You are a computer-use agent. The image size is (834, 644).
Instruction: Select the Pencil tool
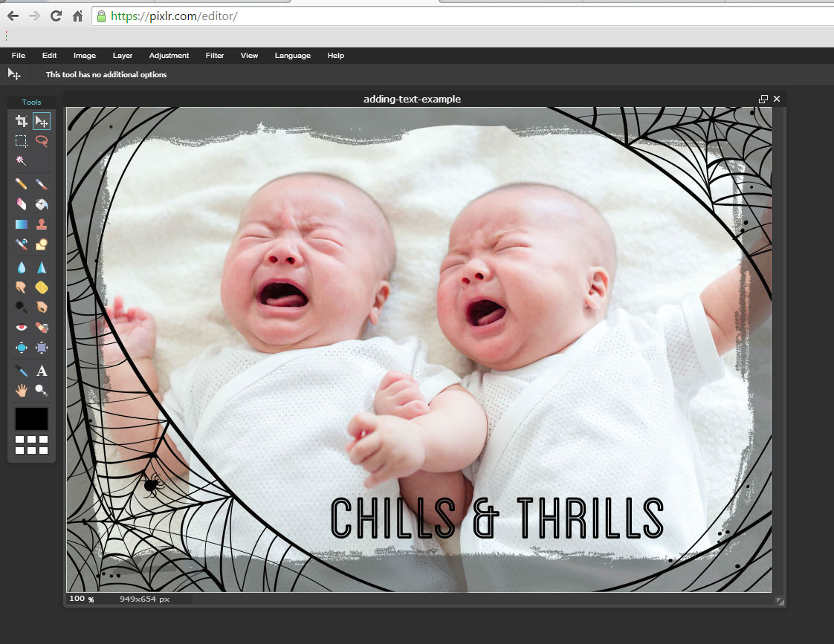(x=22, y=183)
